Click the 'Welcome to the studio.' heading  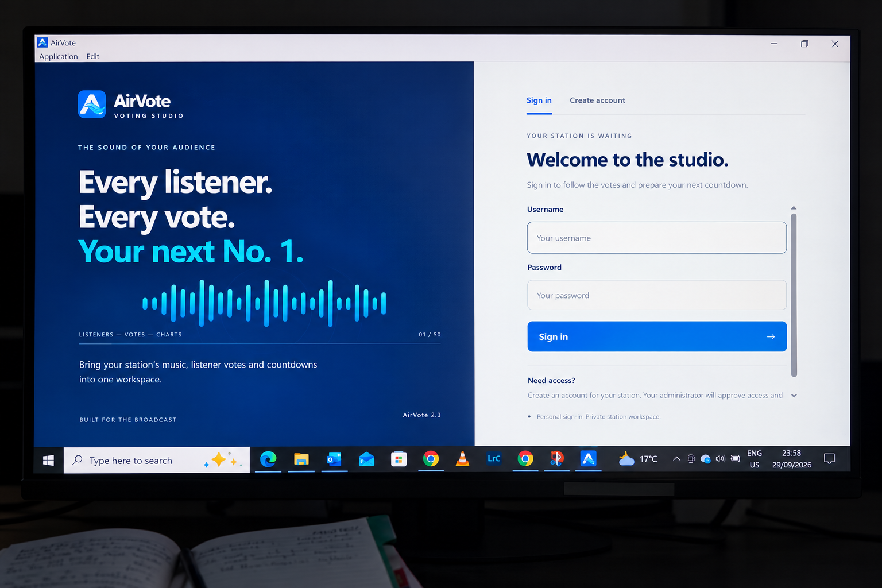[x=628, y=160]
